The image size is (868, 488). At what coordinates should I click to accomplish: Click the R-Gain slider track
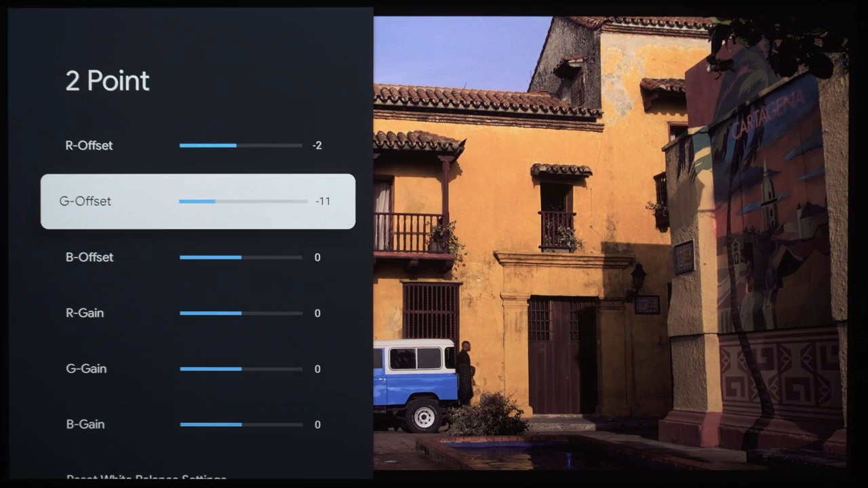pos(241,313)
